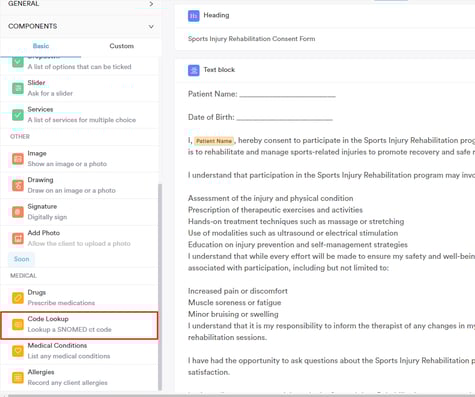The width and height of the screenshot is (475, 397).
Task: Click the Heading block icon
Action: (194, 16)
